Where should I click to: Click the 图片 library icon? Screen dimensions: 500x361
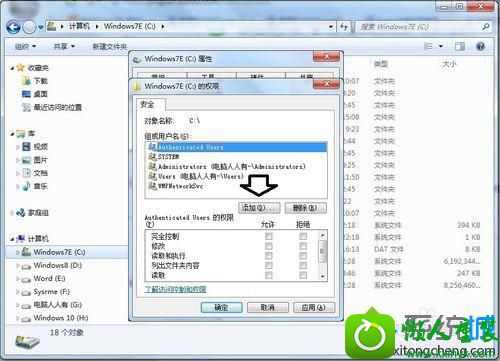[x=27, y=160]
